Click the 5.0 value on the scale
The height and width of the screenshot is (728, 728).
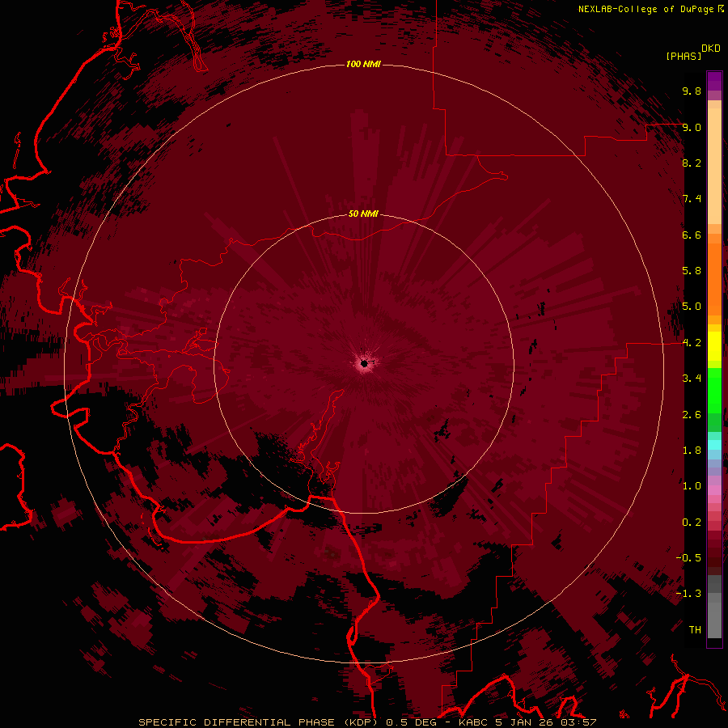click(692, 307)
